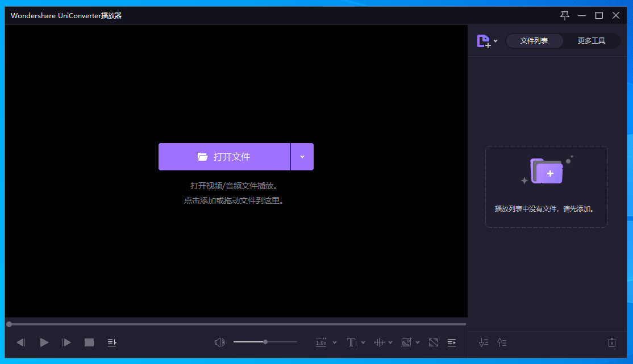Click the stop playback square icon
633x364 pixels.
pyautogui.click(x=89, y=342)
